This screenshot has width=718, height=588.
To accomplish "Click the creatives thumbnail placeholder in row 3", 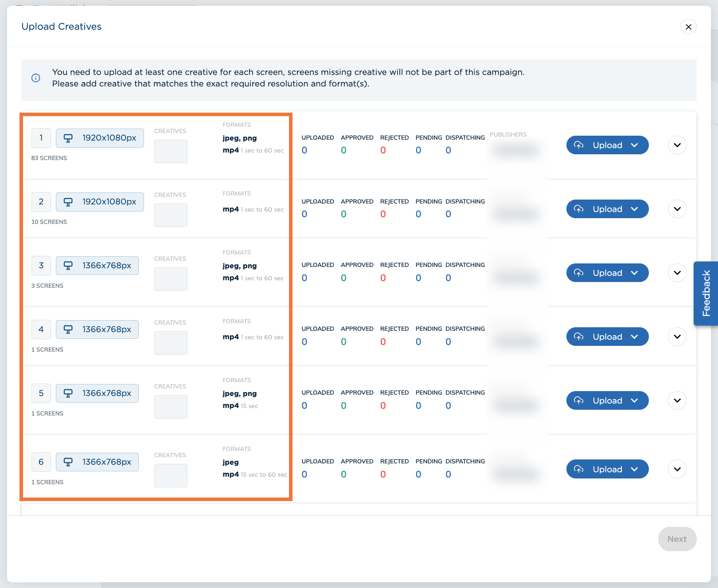I will [x=171, y=279].
